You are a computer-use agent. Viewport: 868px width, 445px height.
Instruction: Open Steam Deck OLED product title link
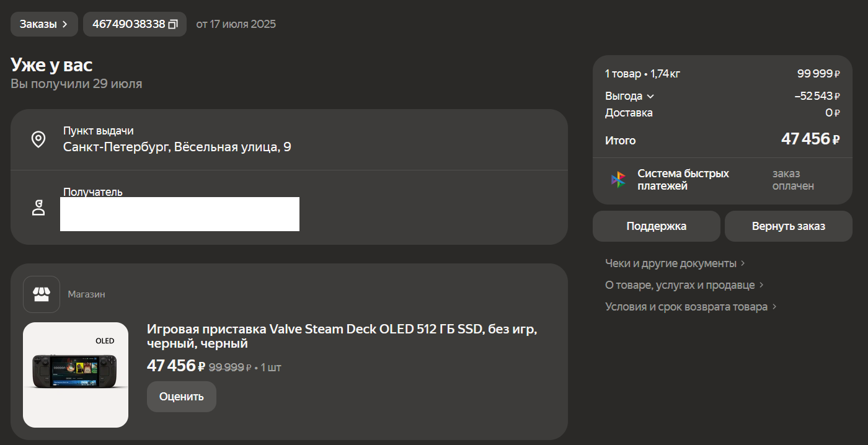[x=342, y=336]
